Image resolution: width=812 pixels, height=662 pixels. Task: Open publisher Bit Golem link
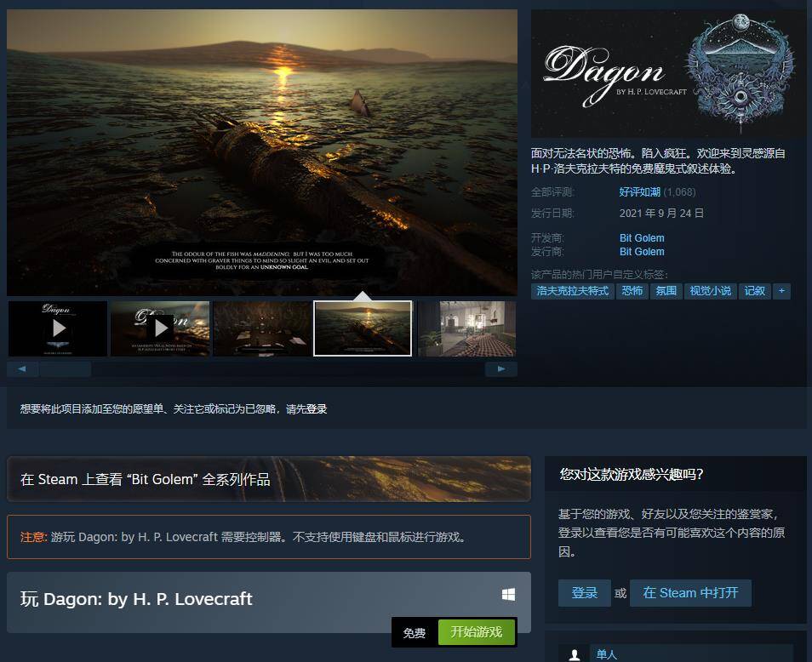642,252
